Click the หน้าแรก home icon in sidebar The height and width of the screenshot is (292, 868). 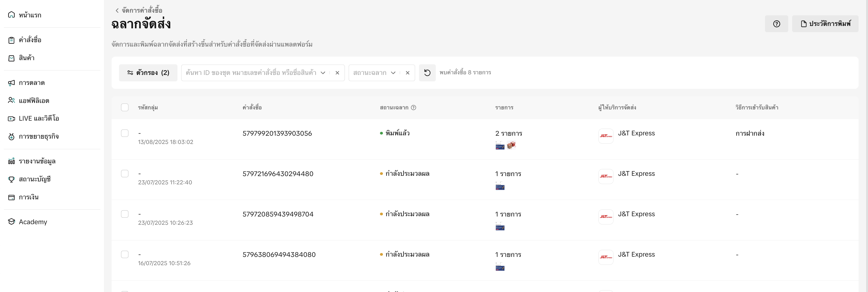coord(12,15)
